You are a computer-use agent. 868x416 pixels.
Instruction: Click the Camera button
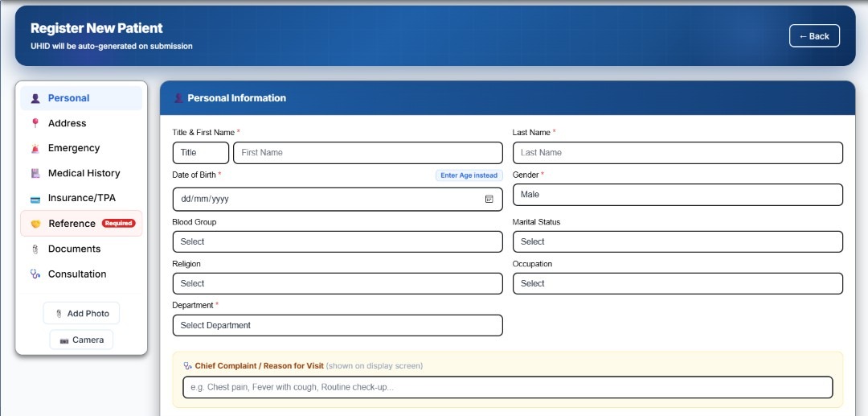[81, 340]
